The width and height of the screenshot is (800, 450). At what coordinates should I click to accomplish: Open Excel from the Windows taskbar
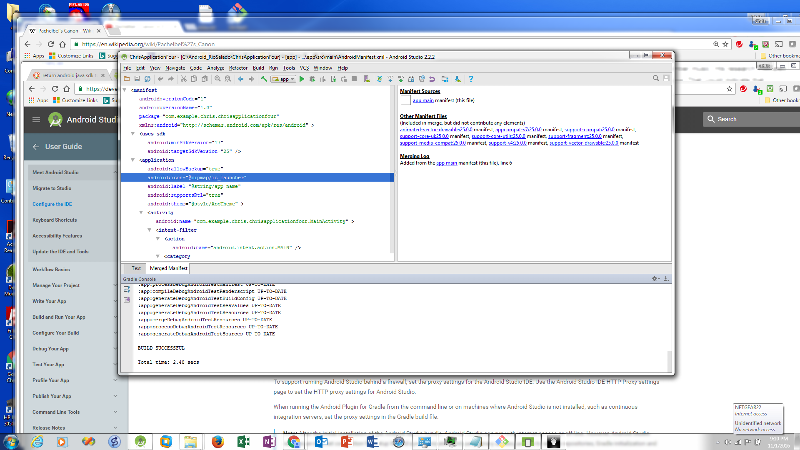click(243, 441)
